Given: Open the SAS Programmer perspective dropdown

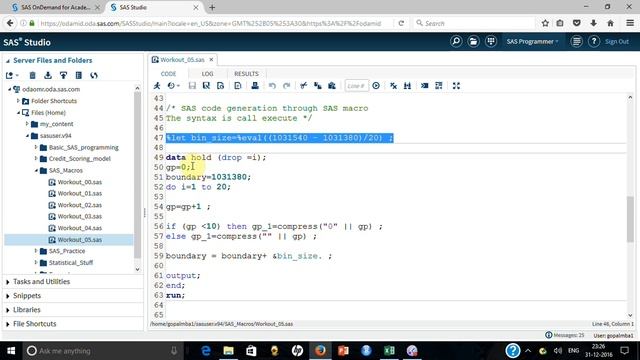Looking at the screenshot, I should coord(533,42).
